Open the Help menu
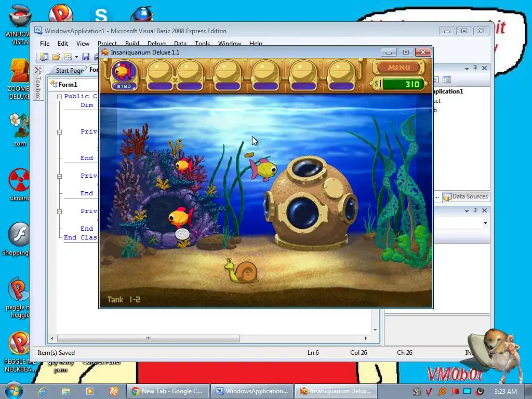 (x=256, y=44)
